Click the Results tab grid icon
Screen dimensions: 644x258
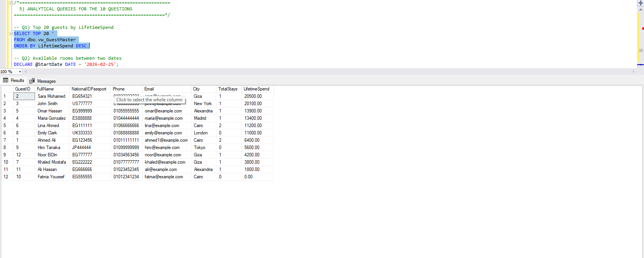6,80
